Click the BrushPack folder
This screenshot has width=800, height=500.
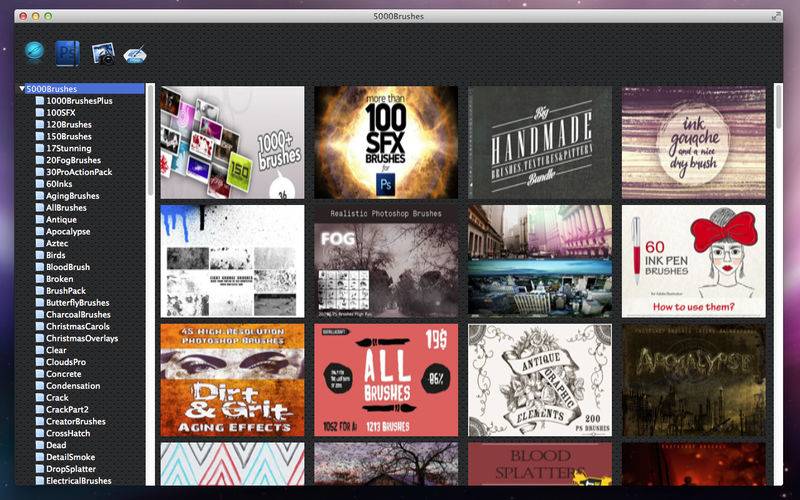(x=61, y=291)
